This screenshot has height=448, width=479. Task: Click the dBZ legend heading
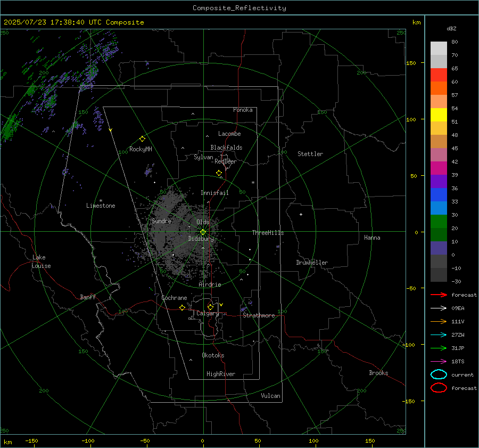[x=451, y=29]
